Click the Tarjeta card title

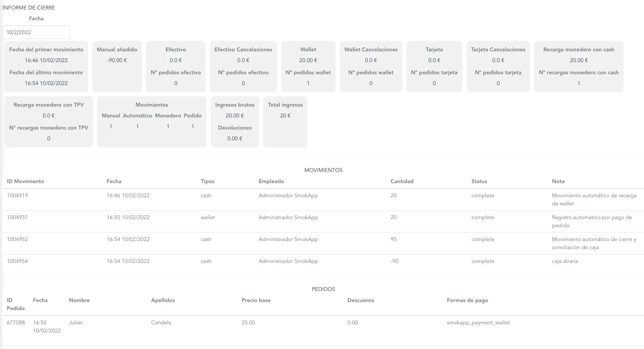coord(434,49)
